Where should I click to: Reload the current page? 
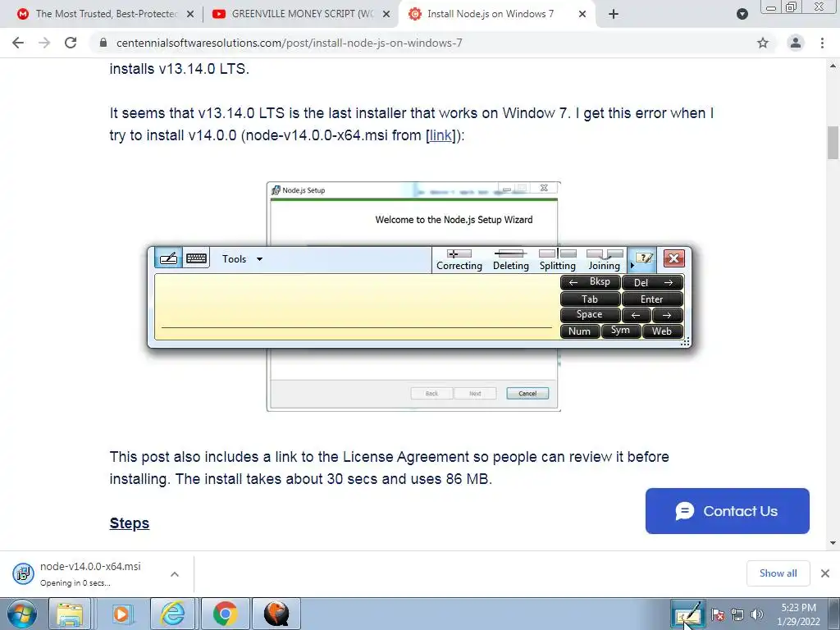[x=71, y=43]
